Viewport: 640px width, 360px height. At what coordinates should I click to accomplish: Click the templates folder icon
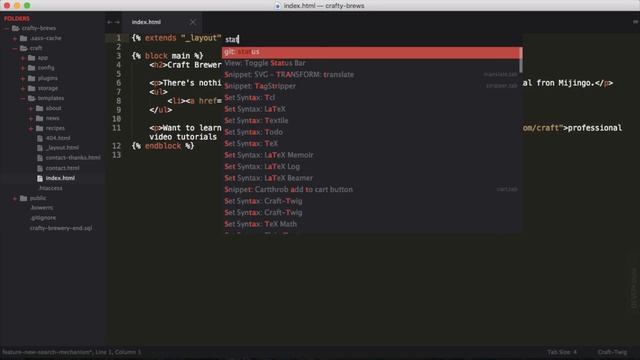click(31, 98)
